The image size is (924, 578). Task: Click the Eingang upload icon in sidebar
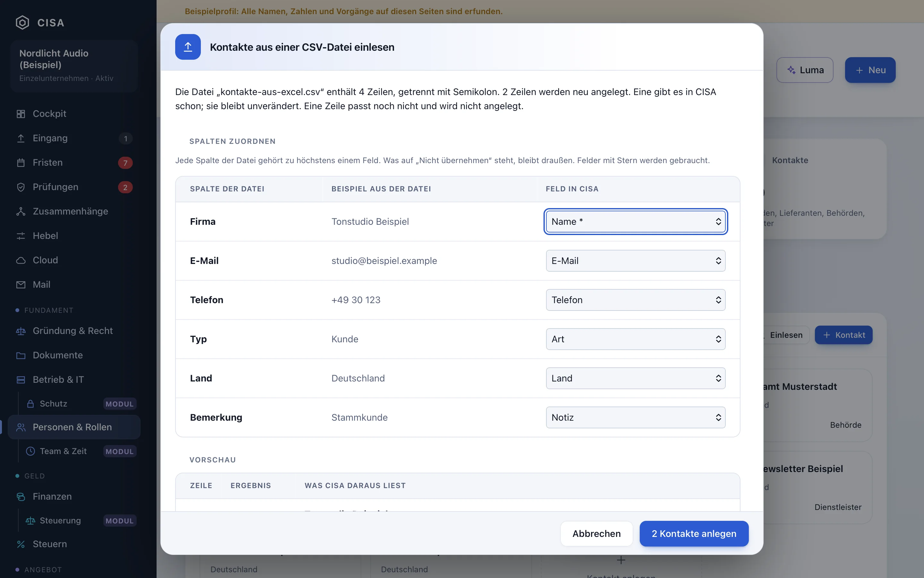[21, 138]
